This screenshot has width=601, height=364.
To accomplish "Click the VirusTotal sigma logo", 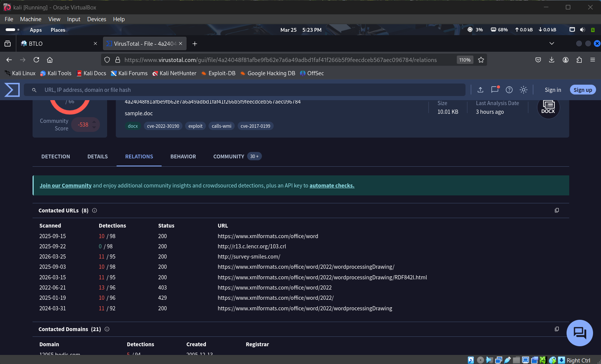I will [x=12, y=90].
